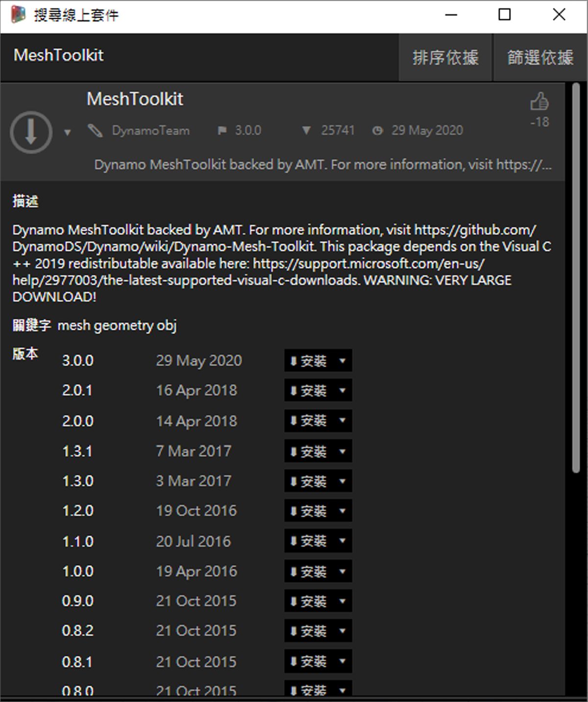Click the keywords mesh geometry obj
Image resolution: width=588 pixels, height=702 pixels.
[117, 326]
